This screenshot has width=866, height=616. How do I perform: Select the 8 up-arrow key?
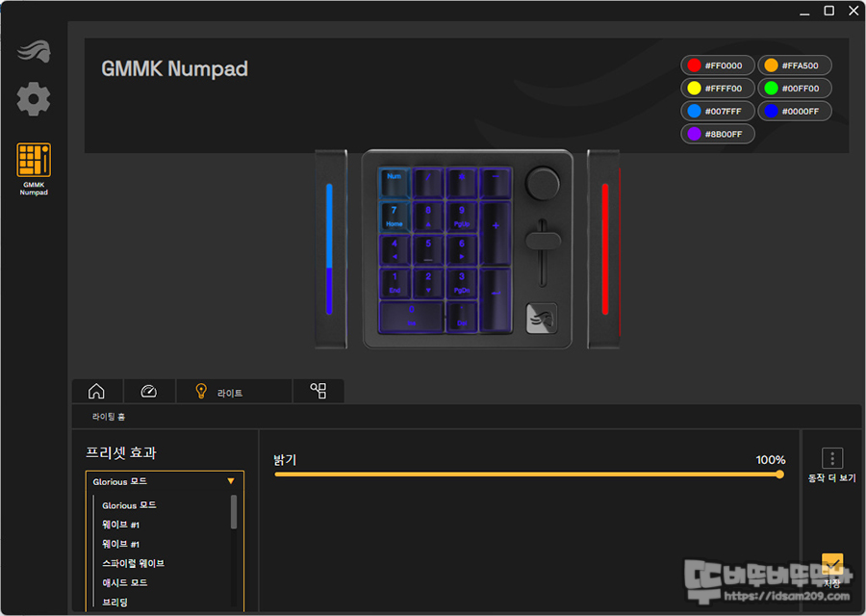click(428, 216)
